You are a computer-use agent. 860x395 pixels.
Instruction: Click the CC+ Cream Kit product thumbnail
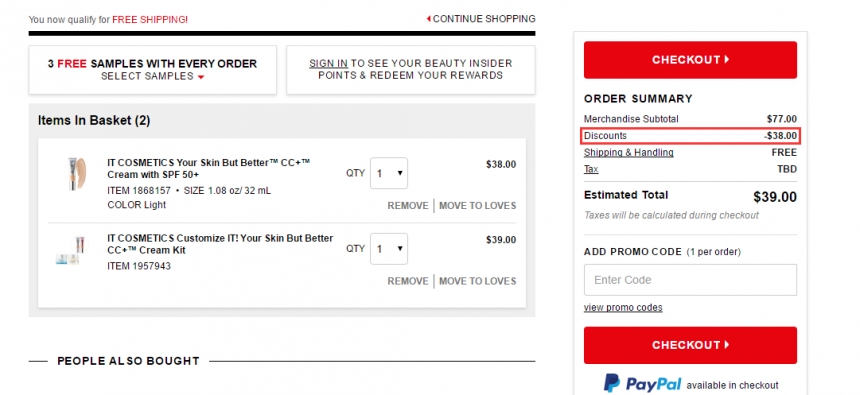pos(70,251)
